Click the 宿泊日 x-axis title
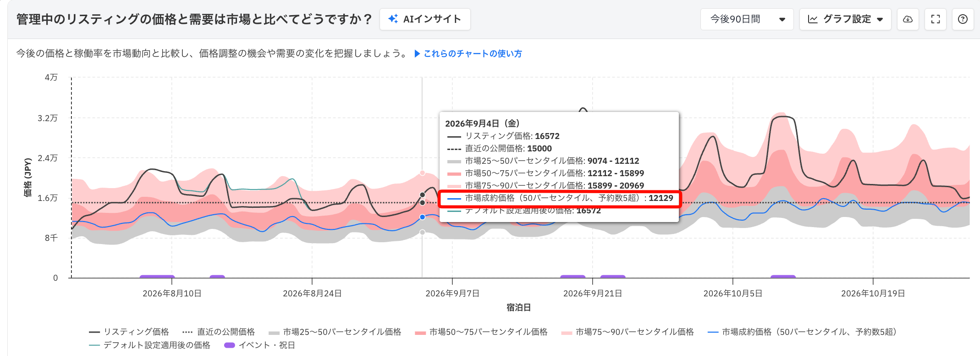The height and width of the screenshot is (356, 980). click(519, 307)
